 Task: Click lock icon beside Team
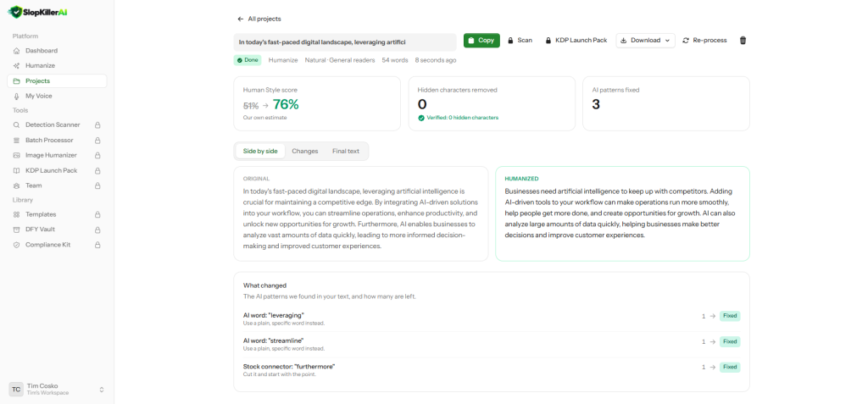point(97,185)
